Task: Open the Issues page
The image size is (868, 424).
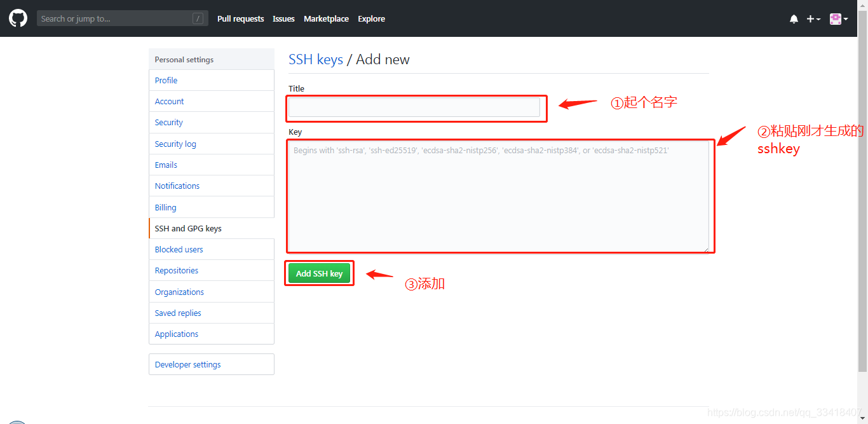Action: click(x=283, y=18)
